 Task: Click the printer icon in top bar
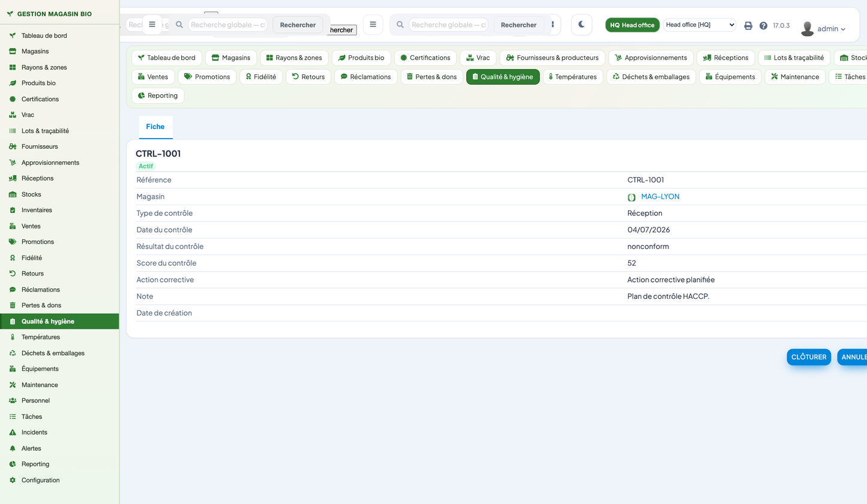(x=748, y=26)
